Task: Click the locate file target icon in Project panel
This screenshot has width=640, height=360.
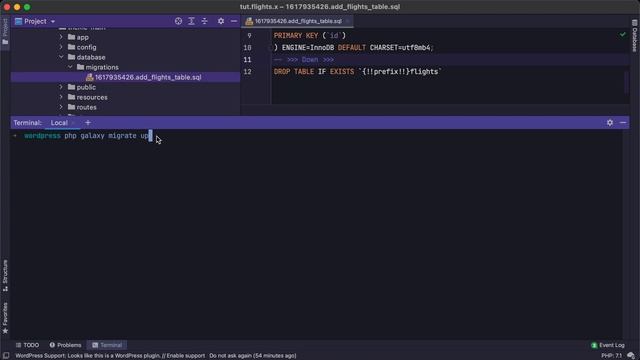Action: click(178, 21)
